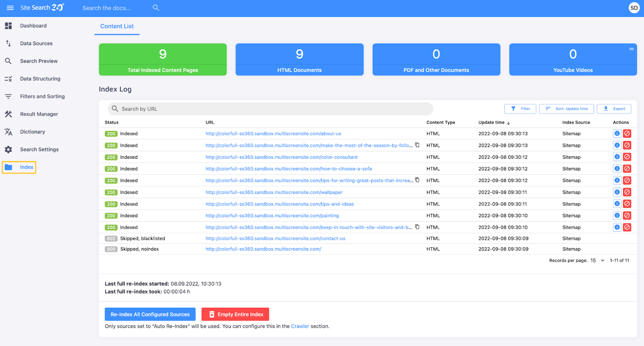Open Filters and Sorting section
This screenshot has height=346, width=644.
[42, 96]
